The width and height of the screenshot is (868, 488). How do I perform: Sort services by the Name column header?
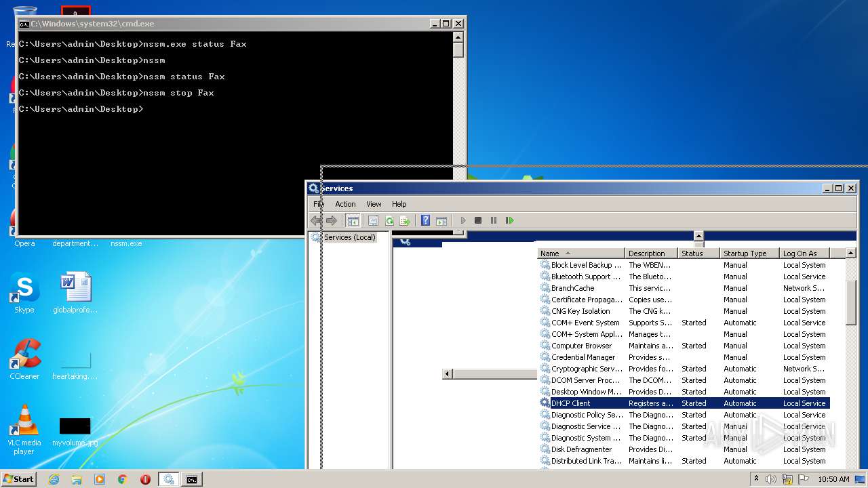[x=581, y=253]
